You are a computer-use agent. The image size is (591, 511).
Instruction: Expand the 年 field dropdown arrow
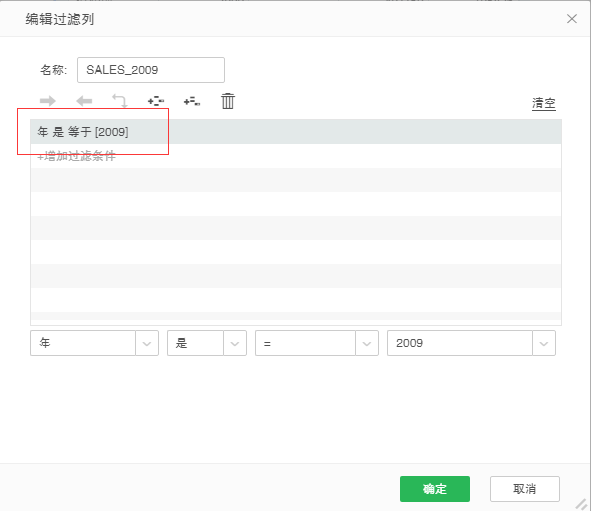pyautogui.click(x=147, y=343)
